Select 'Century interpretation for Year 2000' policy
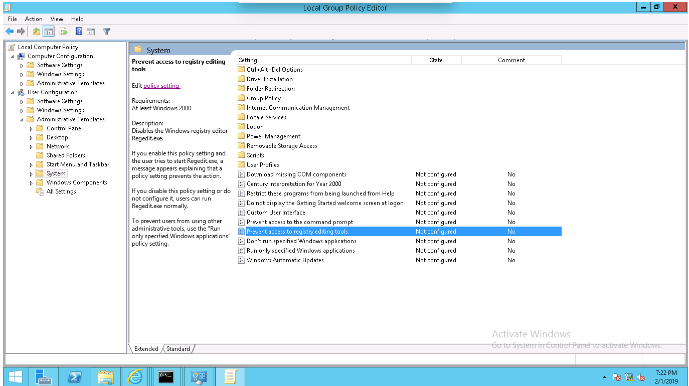Image resolution: width=689 pixels, height=386 pixels. pyautogui.click(x=294, y=184)
